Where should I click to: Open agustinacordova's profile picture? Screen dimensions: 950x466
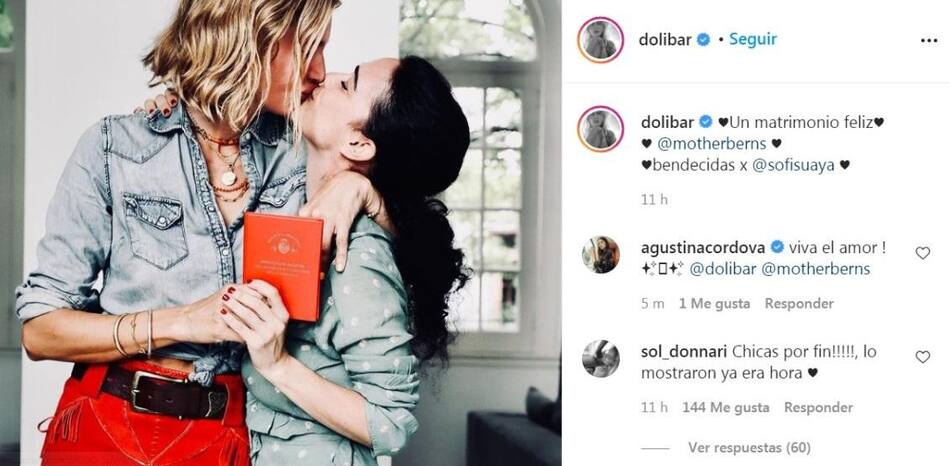point(600,255)
